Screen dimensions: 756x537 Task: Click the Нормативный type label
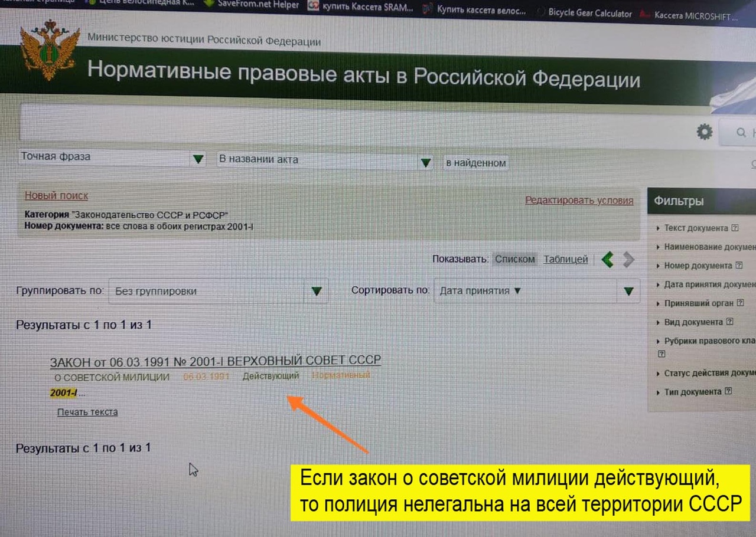coord(341,375)
